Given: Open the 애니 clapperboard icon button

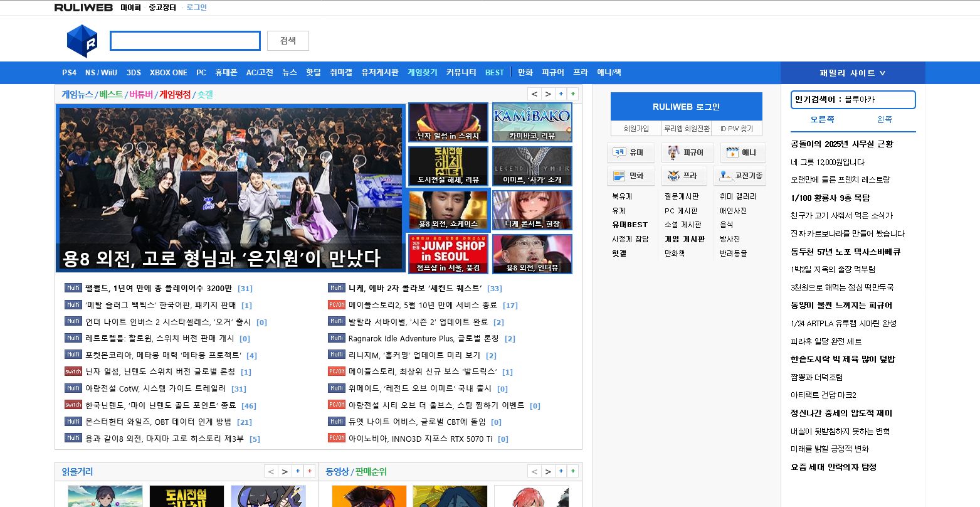Looking at the screenshot, I should point(743,152).
